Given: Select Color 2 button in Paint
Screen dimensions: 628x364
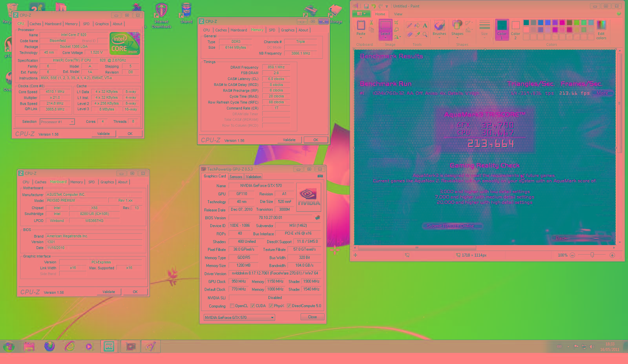Looking at the screenshot, I should point(516,30).
